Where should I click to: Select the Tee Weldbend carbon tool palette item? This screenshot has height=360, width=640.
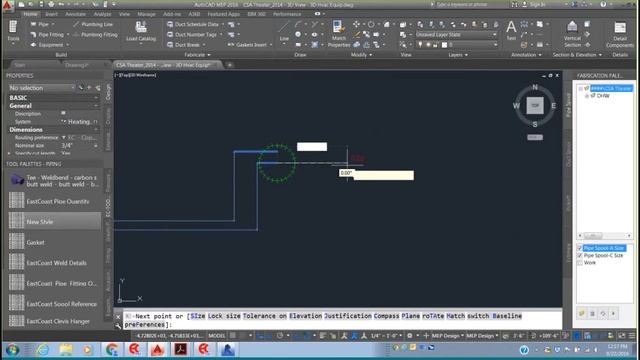click(54, 181)
